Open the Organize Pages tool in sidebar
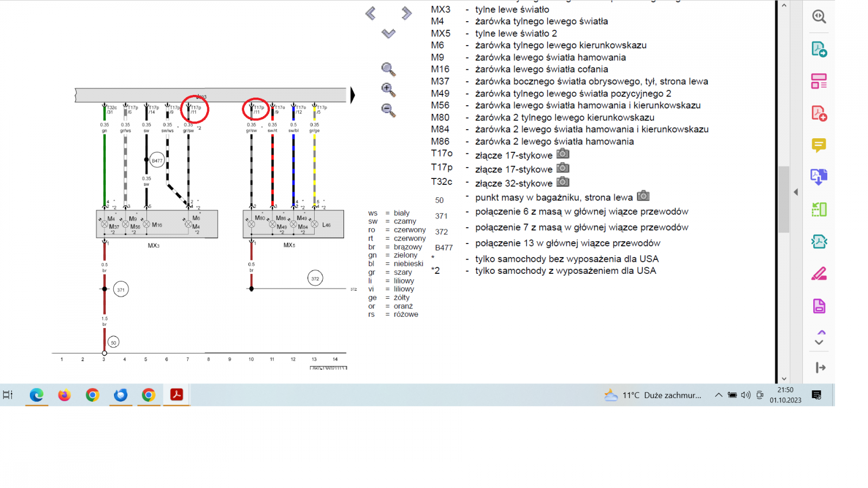 819,81
